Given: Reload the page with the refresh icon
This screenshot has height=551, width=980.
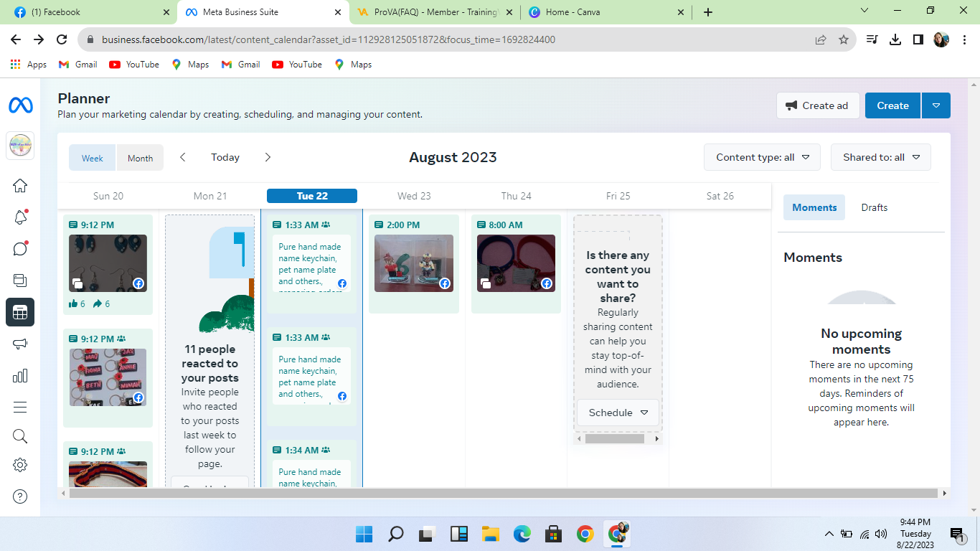Looking at the screenshot, I should point(62,39).
